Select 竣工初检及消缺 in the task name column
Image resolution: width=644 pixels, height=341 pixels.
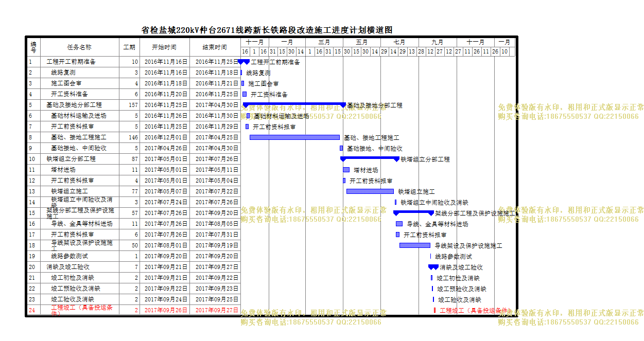(x=73, y=278)
